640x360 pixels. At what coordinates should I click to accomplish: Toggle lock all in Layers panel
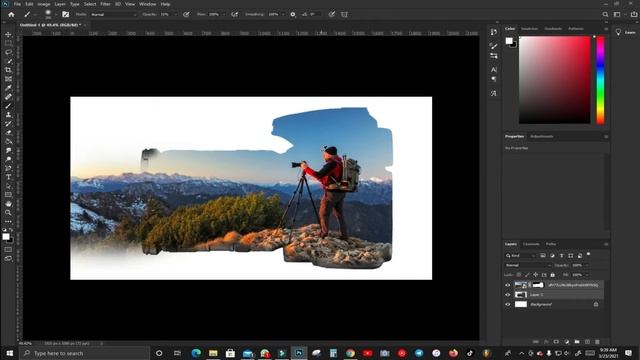[553, 275]
